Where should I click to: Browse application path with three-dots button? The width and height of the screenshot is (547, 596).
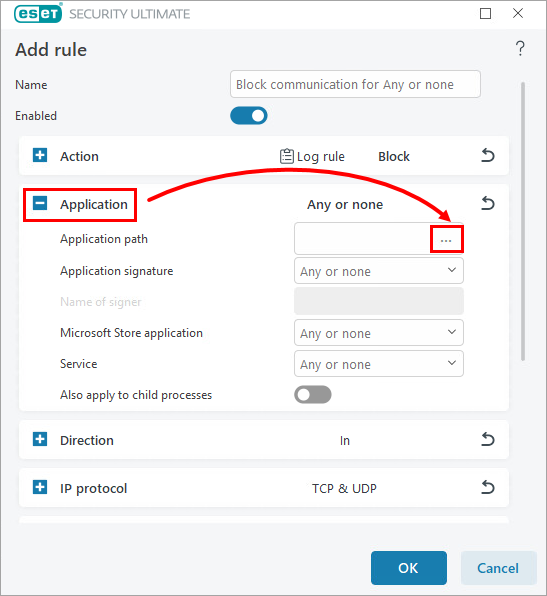(x=446, y=240)
